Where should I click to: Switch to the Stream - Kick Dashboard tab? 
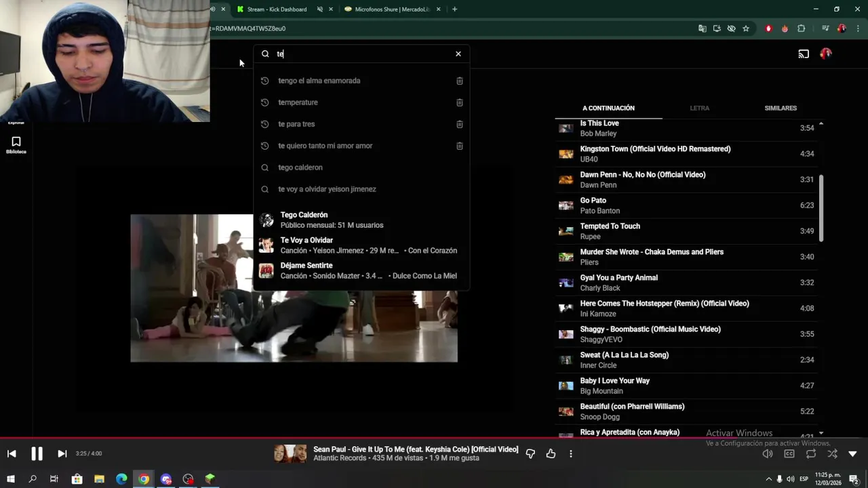277,9
